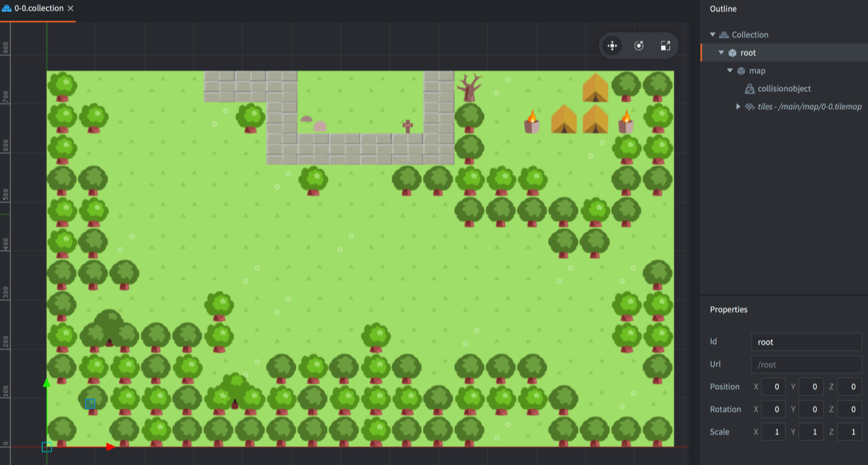Viewport: 868px width, 465px height.
Task: Click the Id field containing root
Action: 806,342
